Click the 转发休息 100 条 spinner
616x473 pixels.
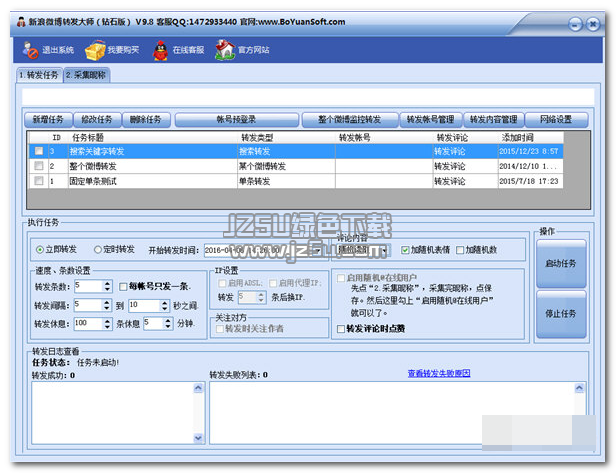tap(107, 323)
